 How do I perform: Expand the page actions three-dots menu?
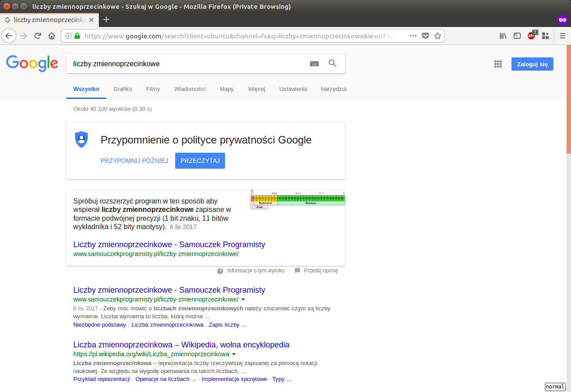point(413,36)
